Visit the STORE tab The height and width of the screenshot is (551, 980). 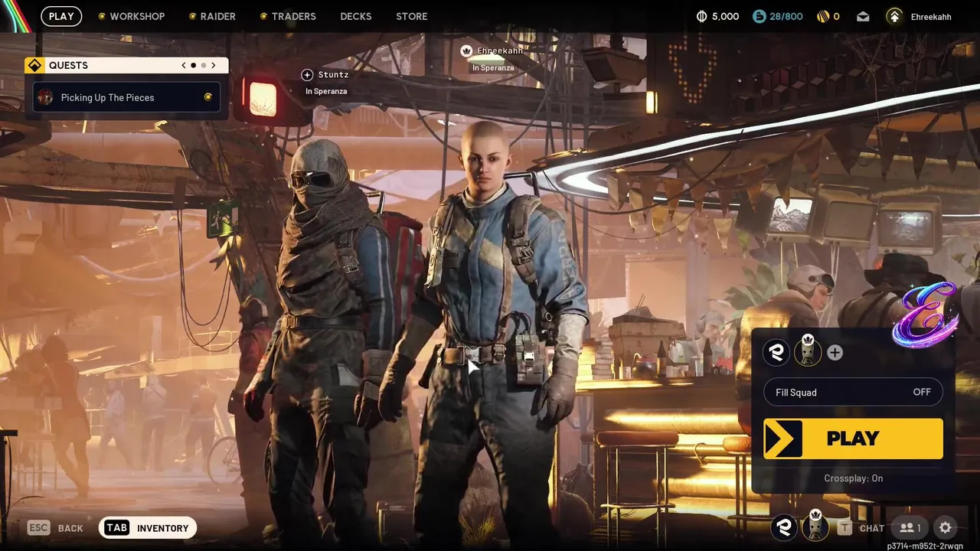[x=412, y=16]
